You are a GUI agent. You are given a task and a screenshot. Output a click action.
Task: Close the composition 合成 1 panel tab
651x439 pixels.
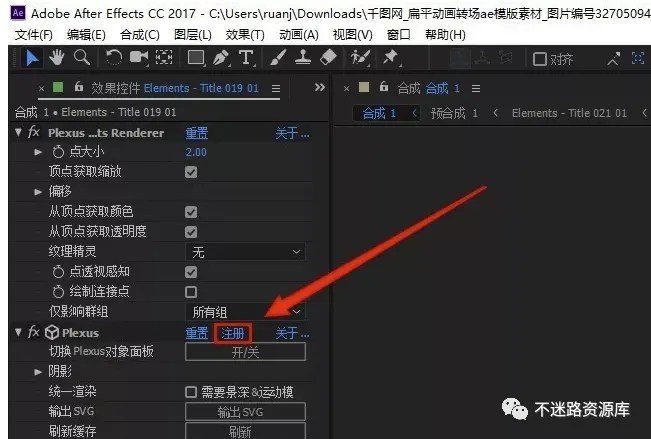347,88
